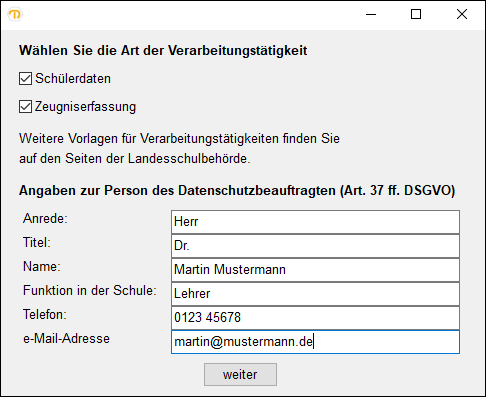Focus the Telefon input 0123 45678

315,318
